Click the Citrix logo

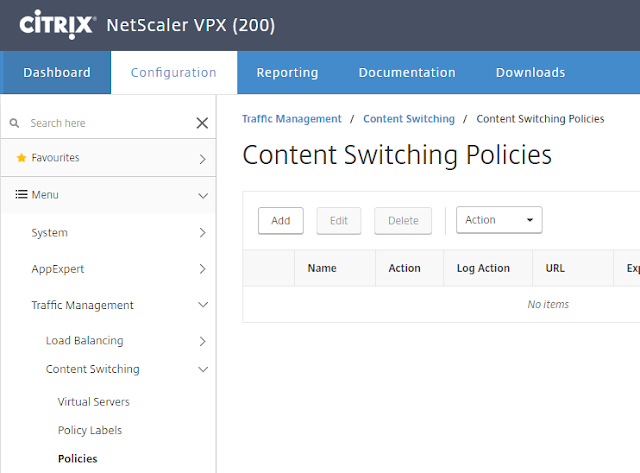(x=57, y=22)
